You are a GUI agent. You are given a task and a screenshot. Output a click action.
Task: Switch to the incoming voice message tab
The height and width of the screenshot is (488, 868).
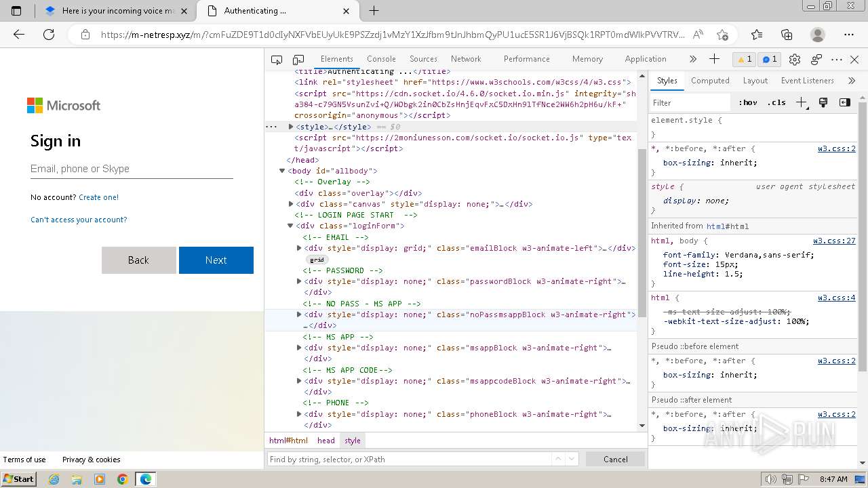pyautogui.click(x=117, y=11)
